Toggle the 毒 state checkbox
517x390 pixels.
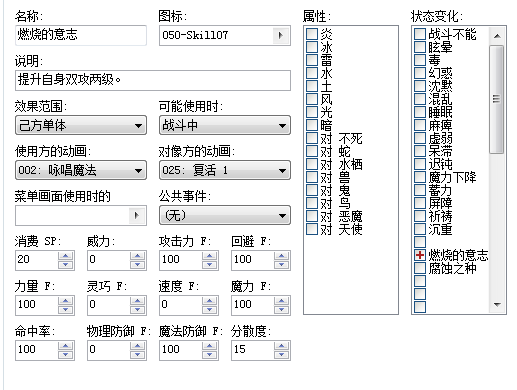click(x=420, y=60)
